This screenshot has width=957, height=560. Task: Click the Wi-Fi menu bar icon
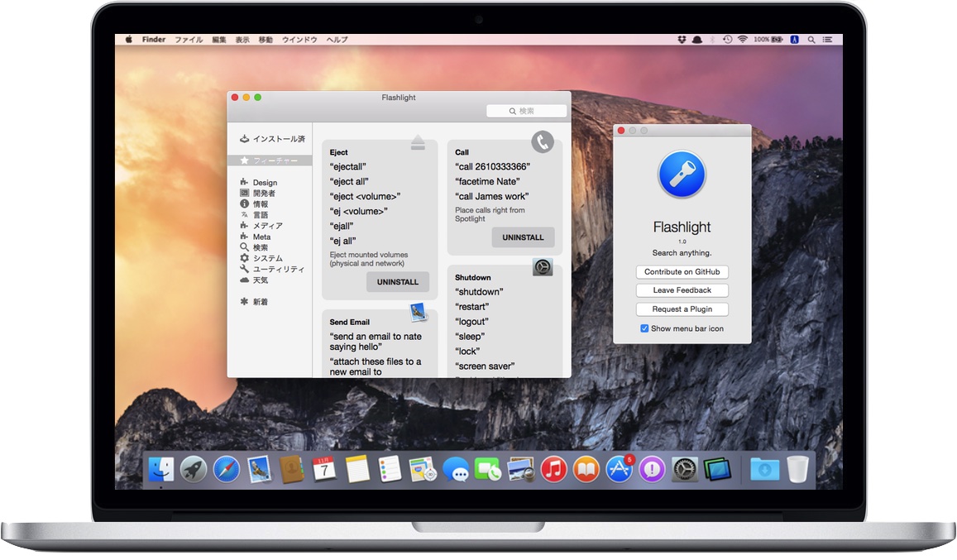[743, 40]
